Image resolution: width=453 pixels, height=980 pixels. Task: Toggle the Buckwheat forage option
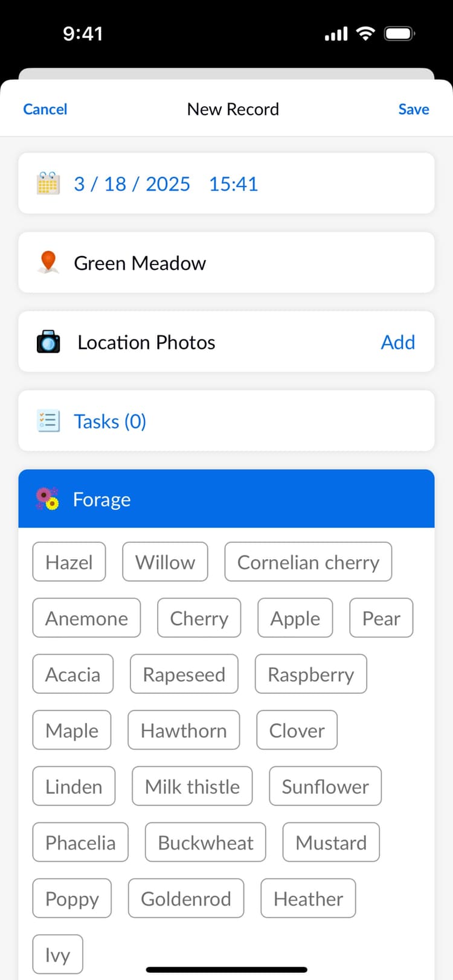point(205,842)
